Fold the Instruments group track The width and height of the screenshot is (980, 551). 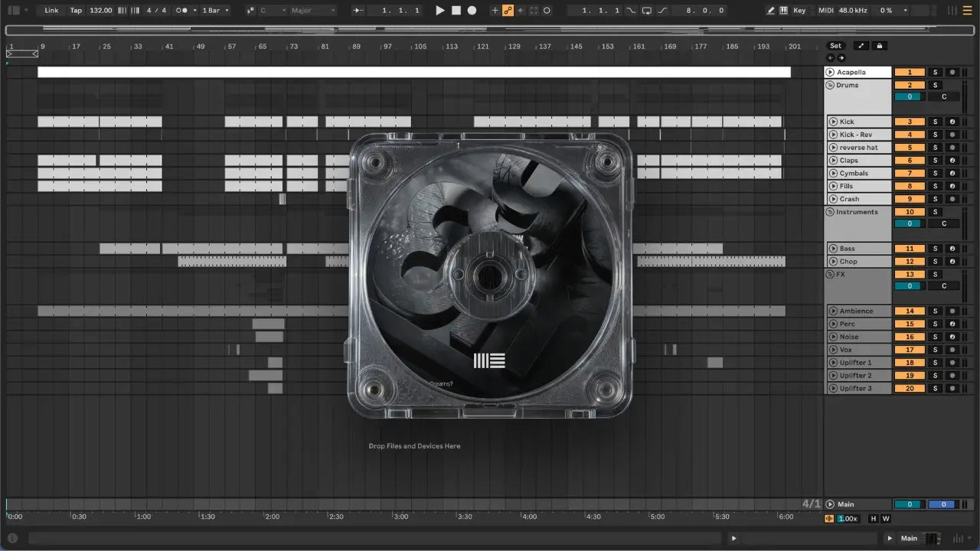click(x=830, y=212)
